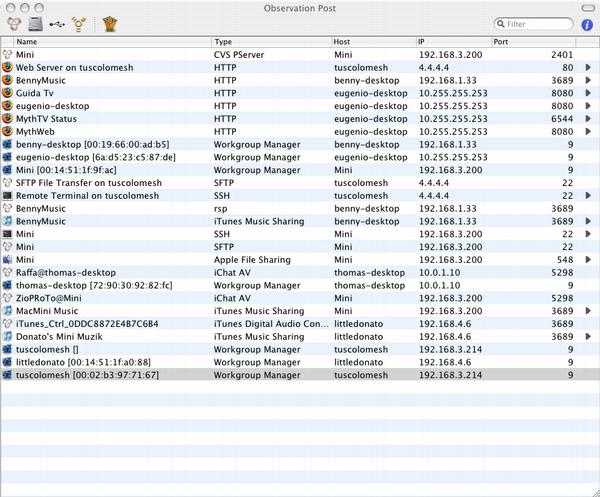Click the arrow on the Web Server on tuscolomesh row
Viewport: 600px width, 497px height.
pyautogui.click(x=588, y=67)
